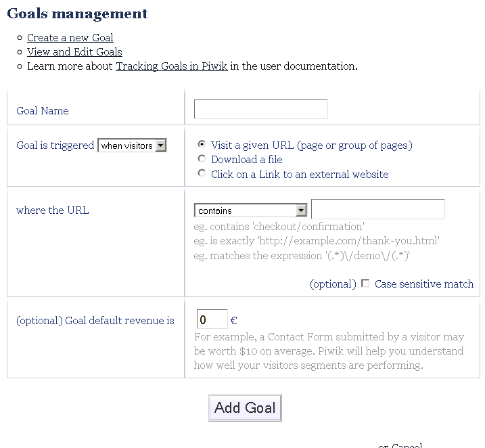Open Tracking Goals in Piwik documentation link

[x=171, y=66]
